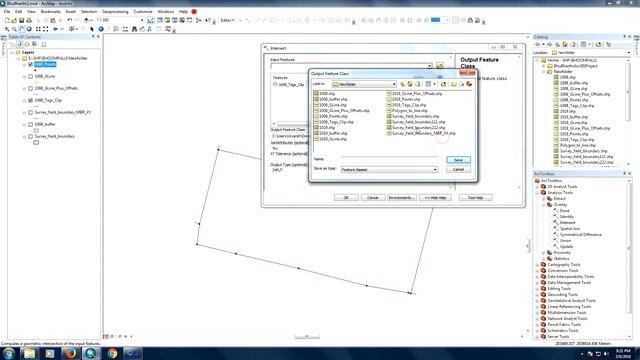Select 1008.shp in the file list
The width and height of the screenshot is (640, 360).
pos(324,93)
